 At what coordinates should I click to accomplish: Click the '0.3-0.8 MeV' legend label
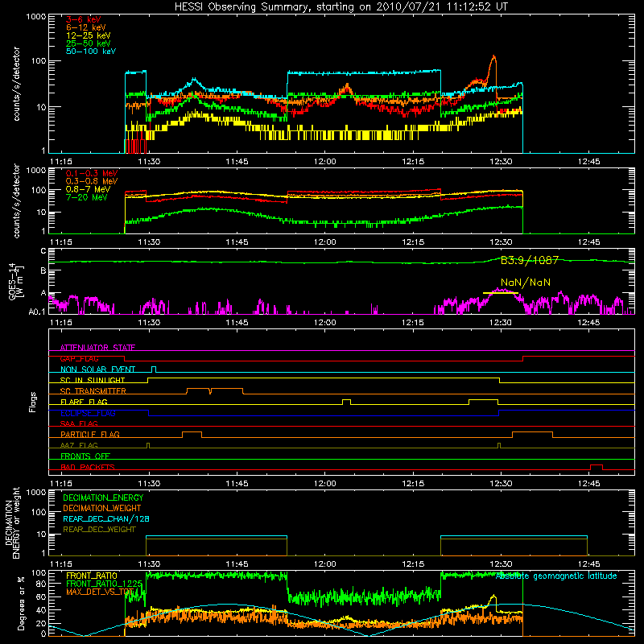coord(92,181)
